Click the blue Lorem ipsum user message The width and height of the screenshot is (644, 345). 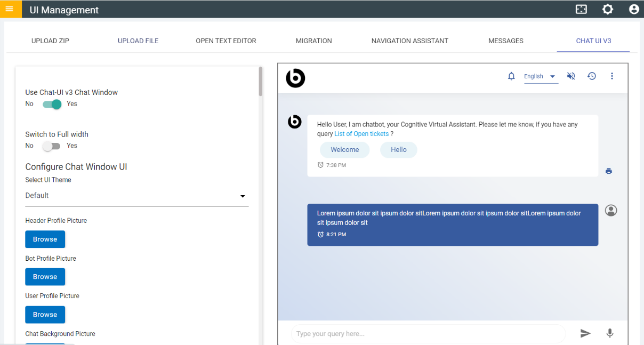click(453, 224)
